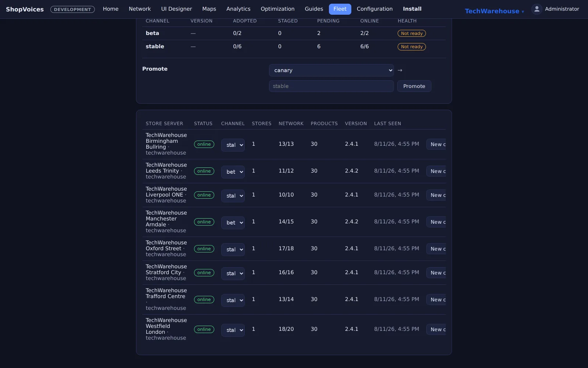Image resolution: width=588 pixels, height=368 pixels.
Task: Change channel for Manchester Arndale server
Action: [233, 223]
